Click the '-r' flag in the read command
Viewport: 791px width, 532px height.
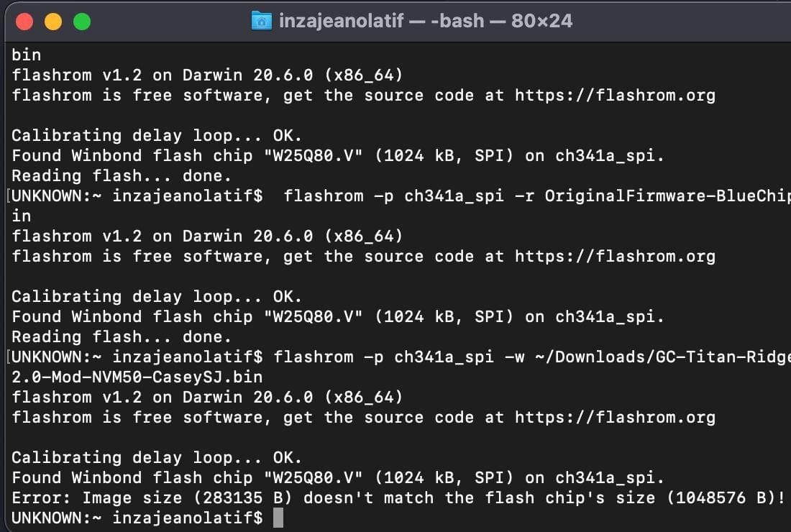tap(524, 196)
